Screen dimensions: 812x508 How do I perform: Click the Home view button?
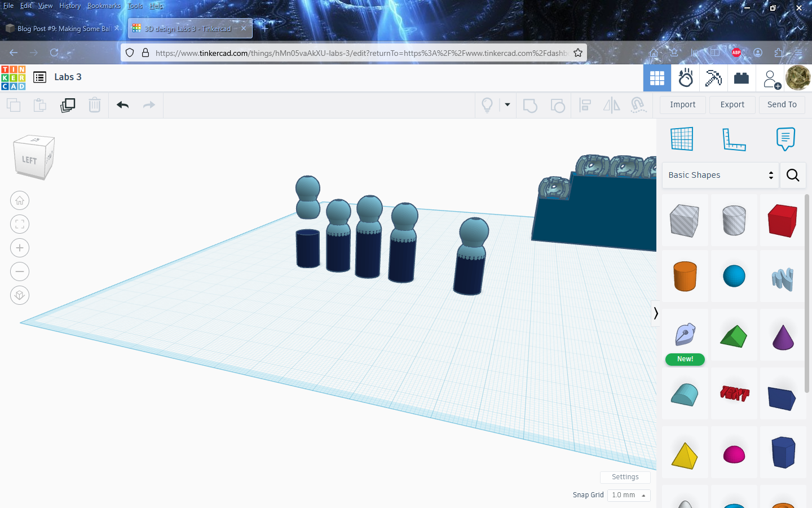pyautogui.click(x=20, y=200)
